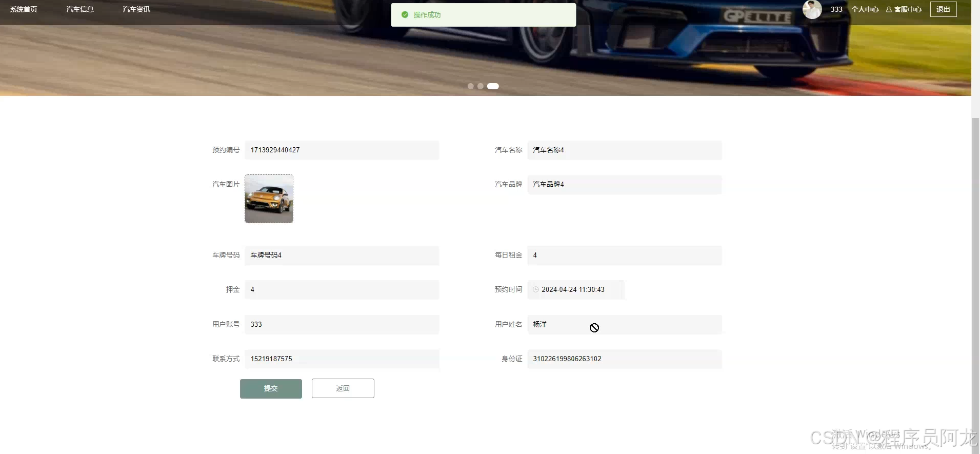Click clock icon in 预约时间 field
This screenshot has width=980, height=454.
tap(535, 289)
